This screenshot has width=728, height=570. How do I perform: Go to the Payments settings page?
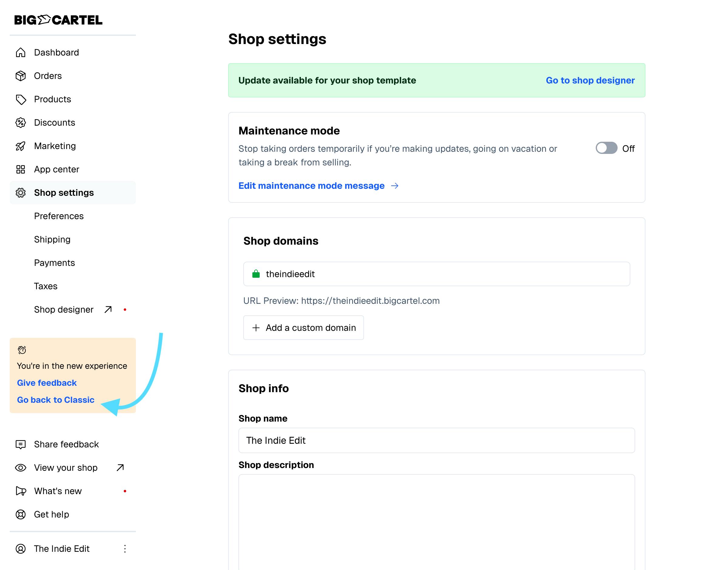tap(54, 263)
